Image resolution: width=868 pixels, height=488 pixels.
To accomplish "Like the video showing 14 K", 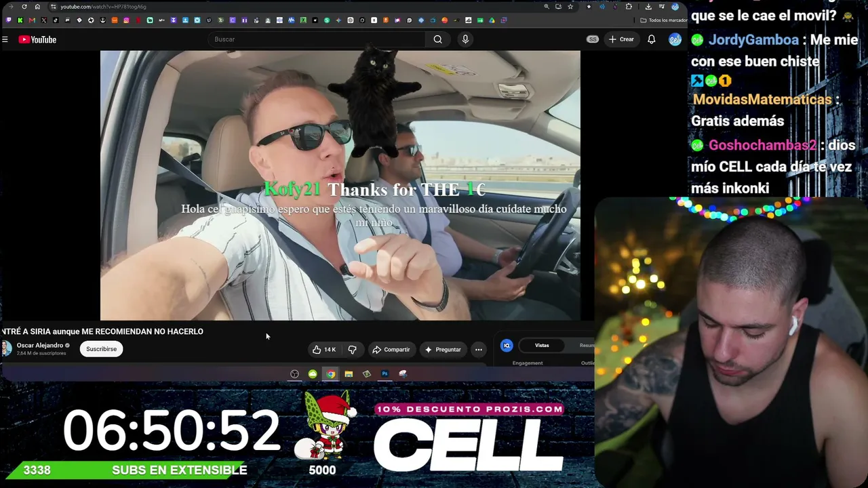I will [324, 350].
